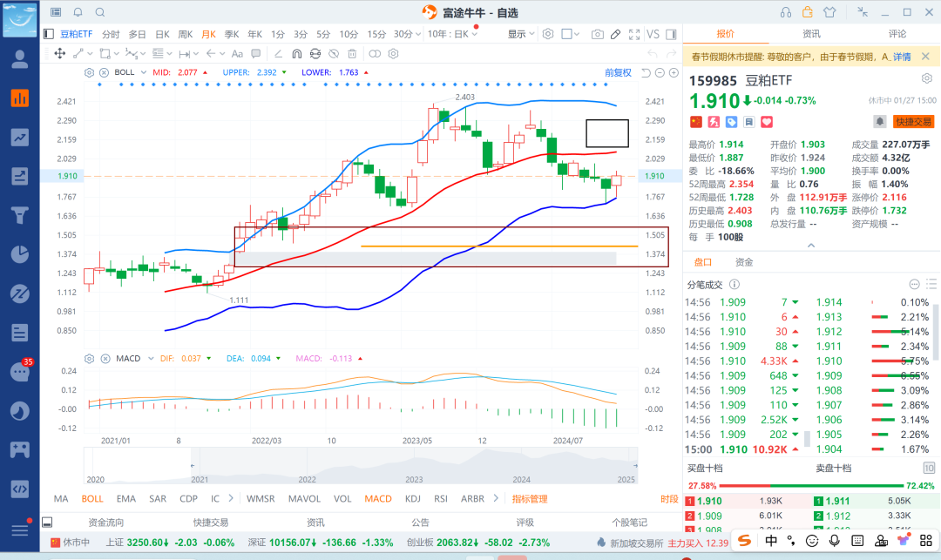This screenshot has width=941, height=560.
Task: Open the 评论 comments tab
Action: 897,34
